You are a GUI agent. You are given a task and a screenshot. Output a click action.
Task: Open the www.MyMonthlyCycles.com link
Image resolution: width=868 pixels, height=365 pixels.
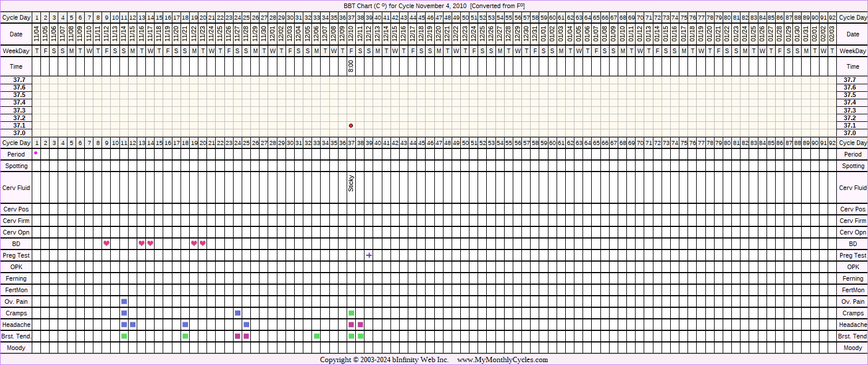[502, 360]
